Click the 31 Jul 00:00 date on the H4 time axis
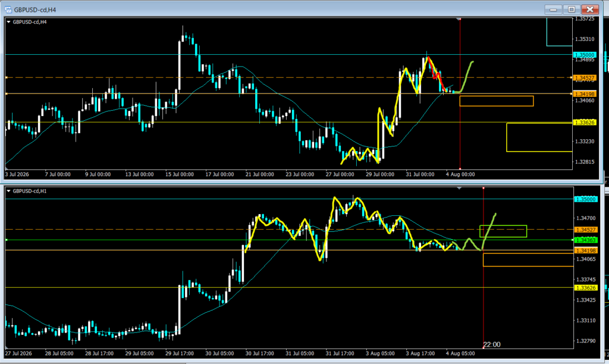Image resolution: width=609 pixels, height=364 pixels. point(420,174)
